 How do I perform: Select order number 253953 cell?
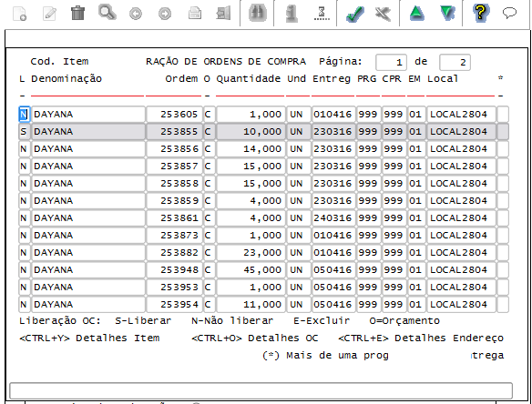point(174,287)
